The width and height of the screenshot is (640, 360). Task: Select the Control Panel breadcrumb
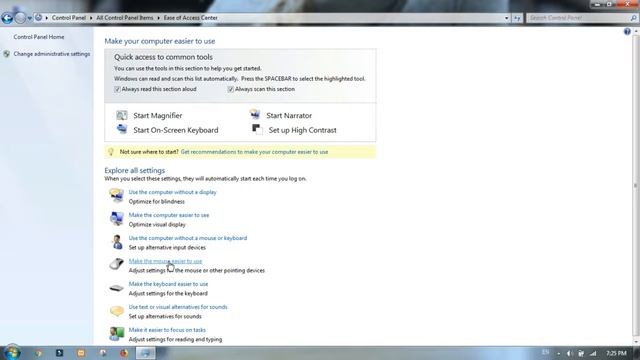(69, 18)
